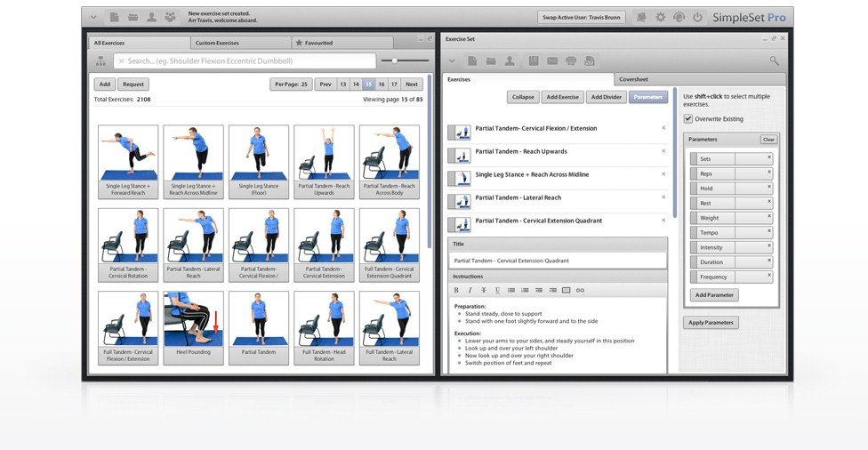Click Add Parameter button

coord(714,295)
